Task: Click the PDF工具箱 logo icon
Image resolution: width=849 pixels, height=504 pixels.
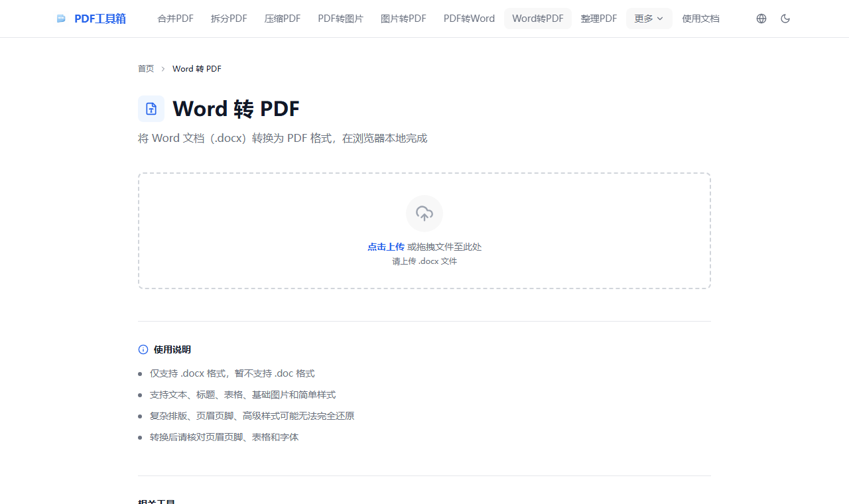Action: [62, 19]
